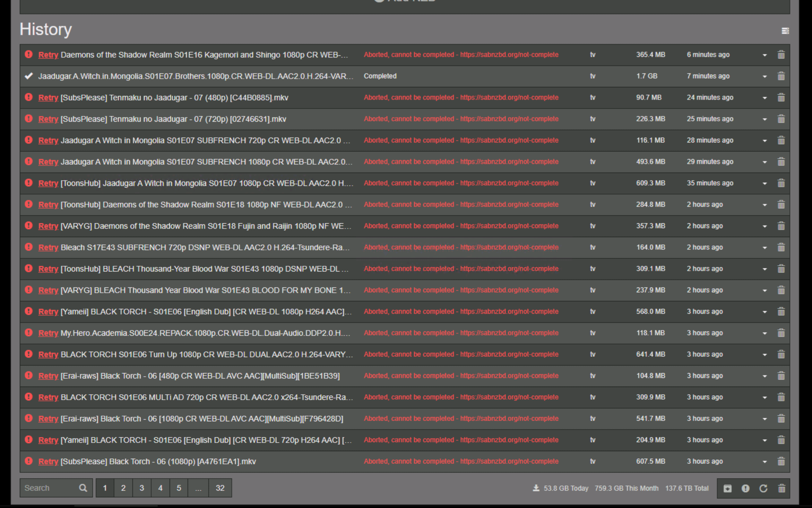Retry SubsPlease Black Torch 06 1080p

coord(48,462)
